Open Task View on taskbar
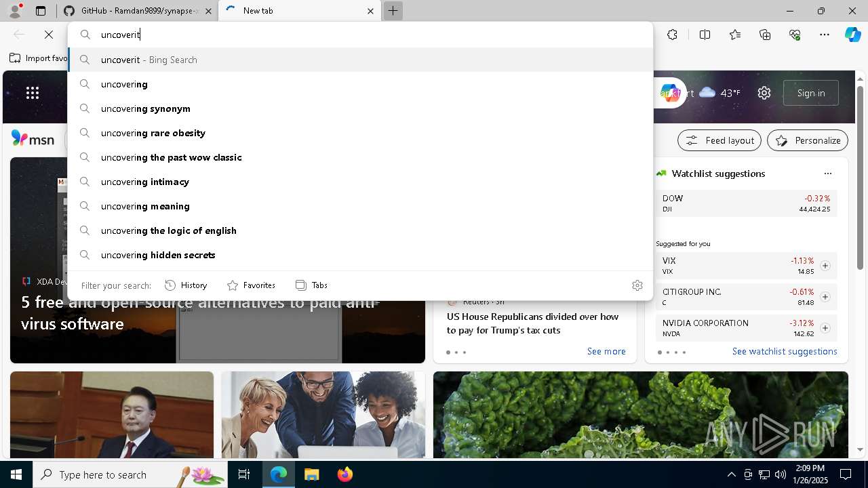This screenshot has height=488, width=868. 244,474
